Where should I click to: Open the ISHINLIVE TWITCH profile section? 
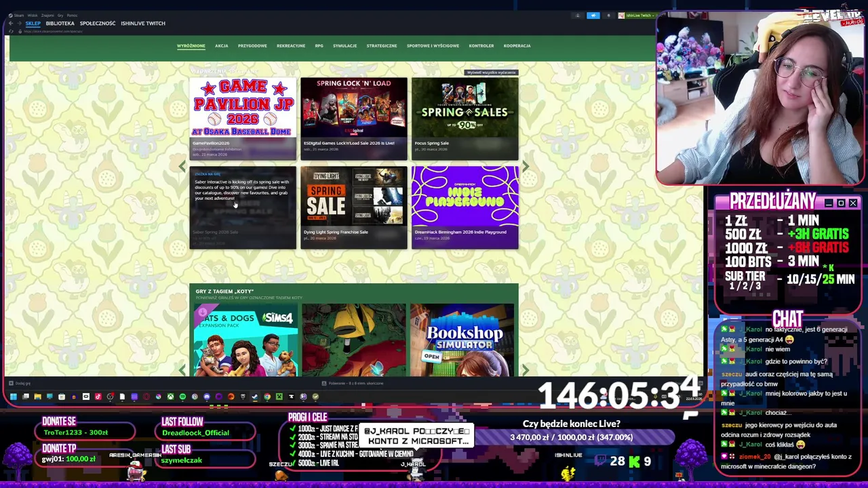click(143, 23)
